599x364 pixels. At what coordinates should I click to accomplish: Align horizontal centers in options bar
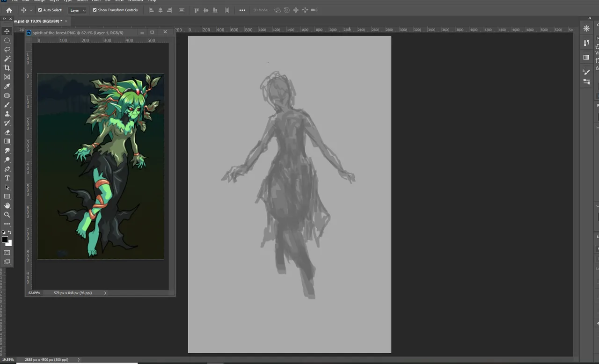click(161, 10)
